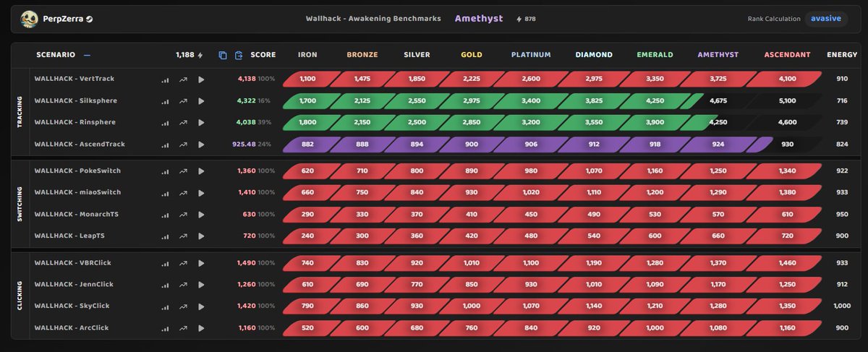Play the Rinsphere scenario
The height and width of the screenshot is (352, 868).
(x=201, y=123)
